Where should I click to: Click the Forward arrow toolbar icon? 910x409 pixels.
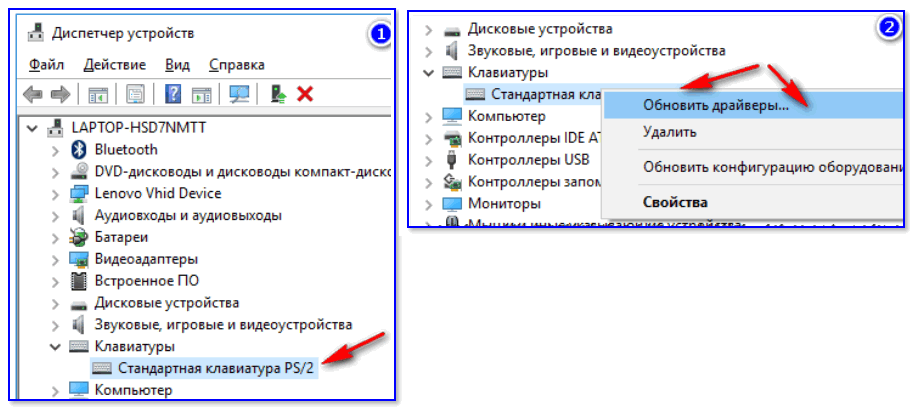(x=60, y=94)
